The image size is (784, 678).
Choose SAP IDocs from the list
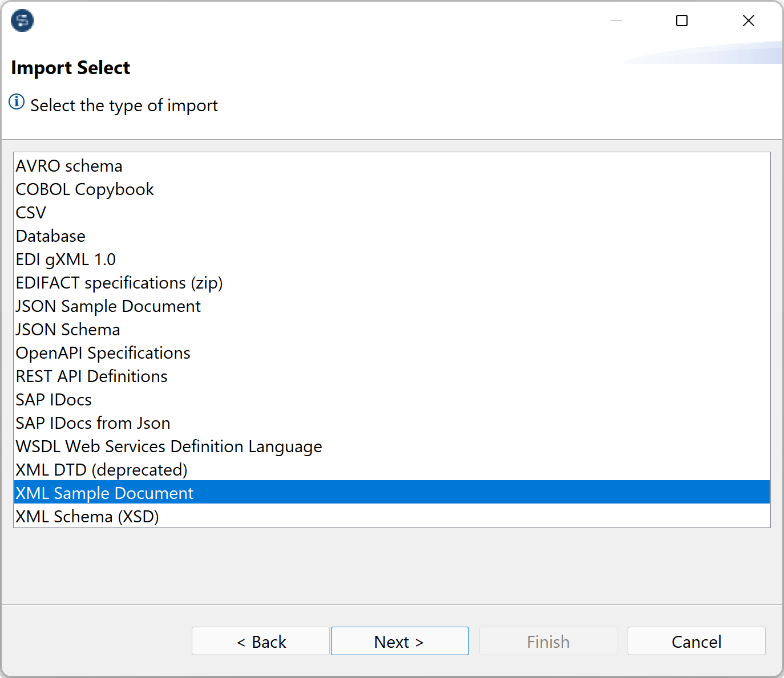pyautogui.click(x=53, y=399)
